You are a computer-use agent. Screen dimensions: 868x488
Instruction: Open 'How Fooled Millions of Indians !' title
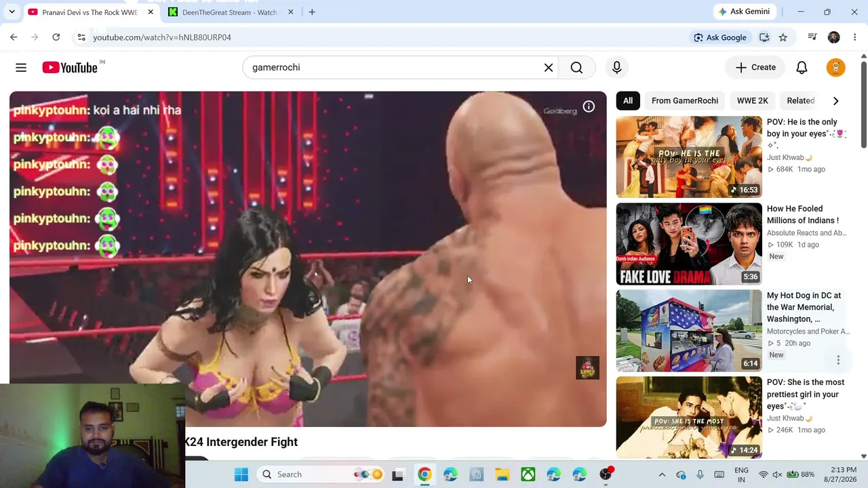[x=803, y=214]
